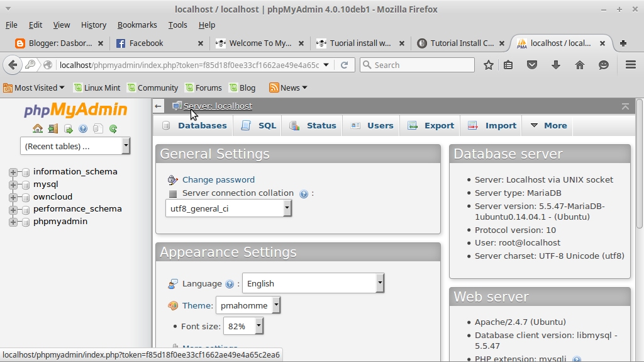Open the Font size dropdown
Image resolution: width=644 pixels, height=362 pixels.
pos(243,326)
